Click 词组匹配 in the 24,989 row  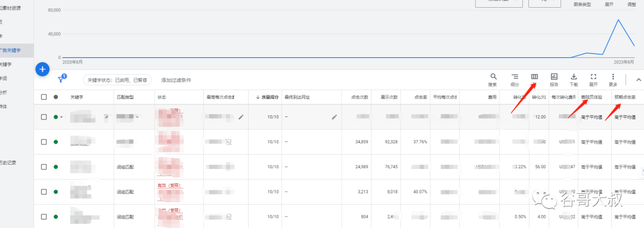pyautogui.click(x=125, y=167)
